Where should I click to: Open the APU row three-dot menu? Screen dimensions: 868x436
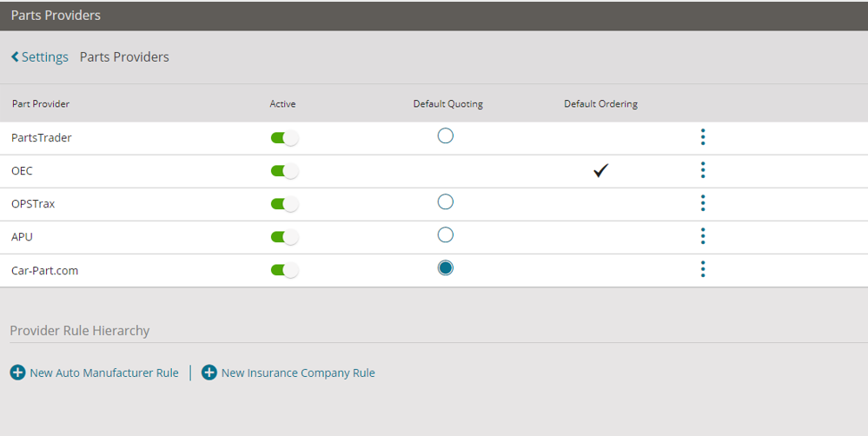[x=703, y=236]
